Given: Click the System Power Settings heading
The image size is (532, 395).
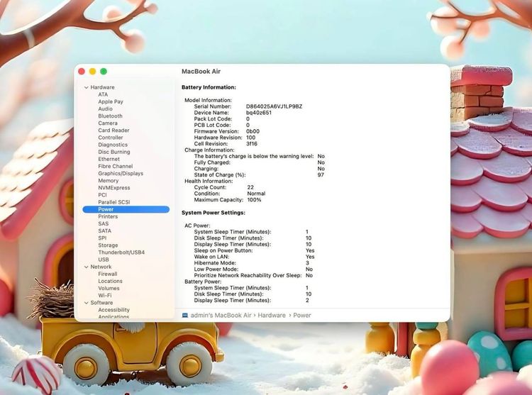Looking at the screenshot, I should coord(214,213).
